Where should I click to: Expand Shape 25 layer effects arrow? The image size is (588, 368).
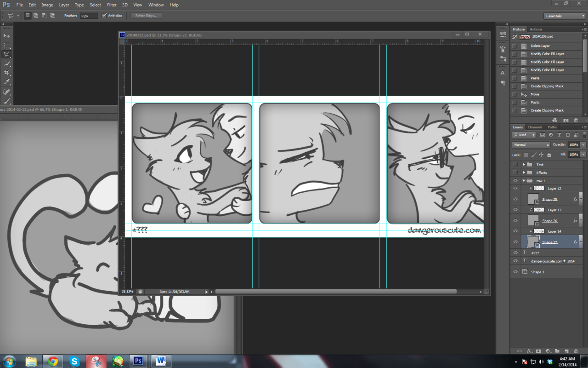click(x=582, y=199)
